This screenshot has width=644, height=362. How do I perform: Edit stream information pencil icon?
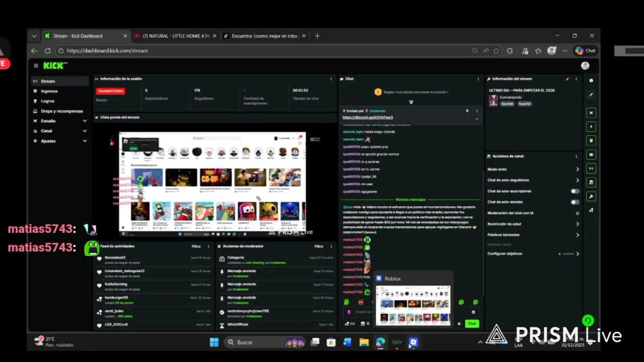567,79
